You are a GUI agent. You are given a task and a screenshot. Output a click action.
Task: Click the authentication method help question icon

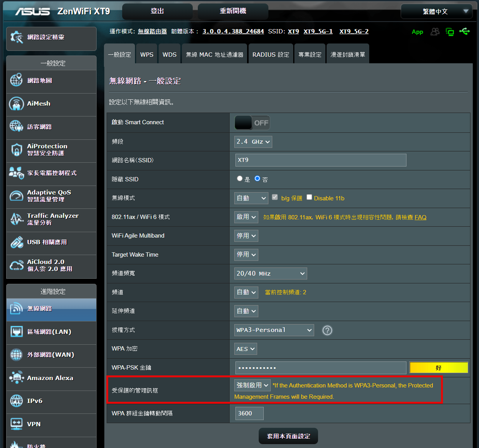pos(327,330)
